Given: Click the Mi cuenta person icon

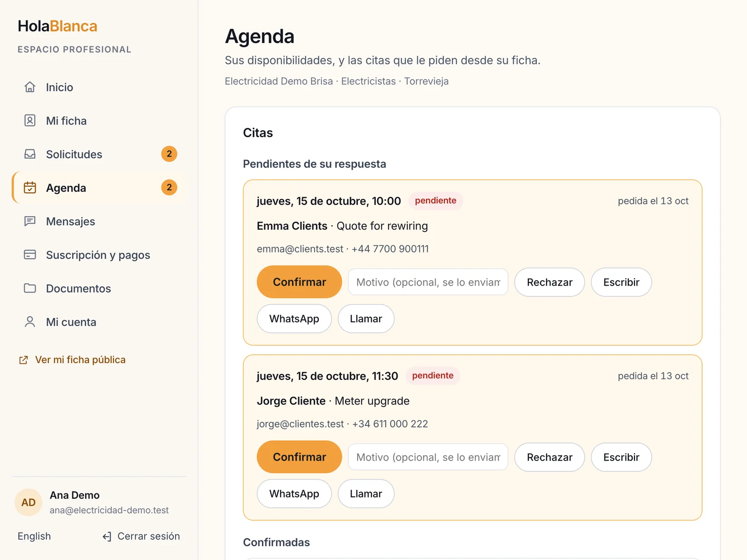Looking at the screenshot, I should coord(30,322).
